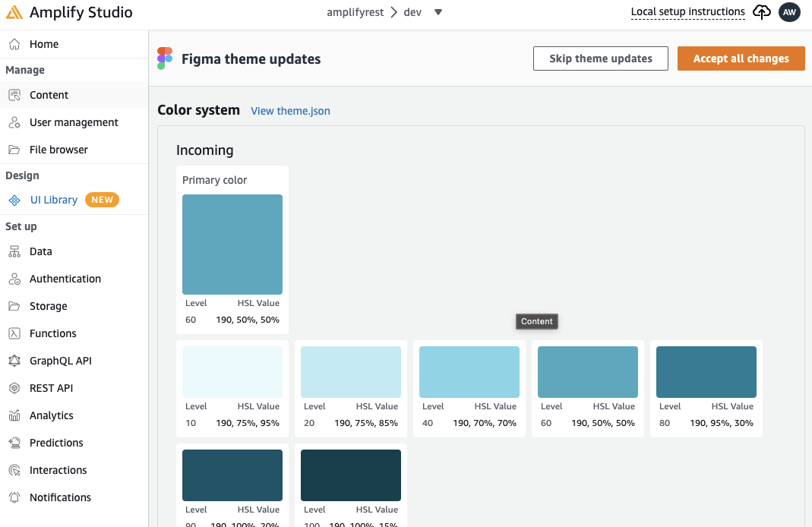This screenshot has height=527, width=812.
Task: Click the large Primary color swatch
Action: click(232, 245)
